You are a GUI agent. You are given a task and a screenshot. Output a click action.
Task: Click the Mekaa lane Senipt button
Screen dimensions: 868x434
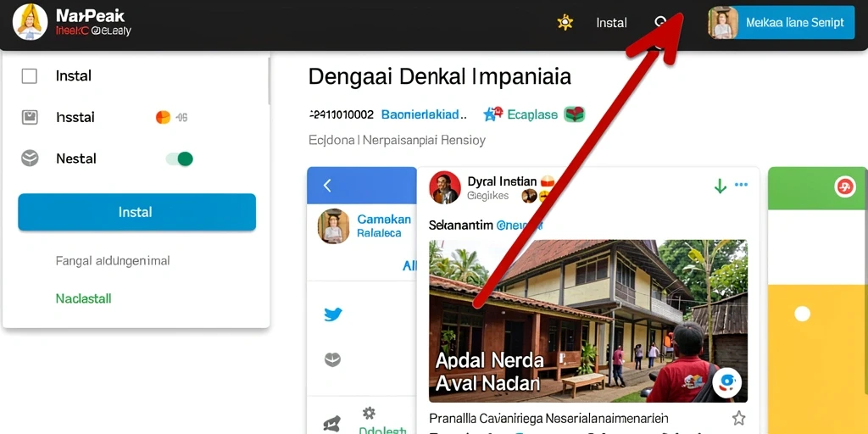(x=795, y=23)
